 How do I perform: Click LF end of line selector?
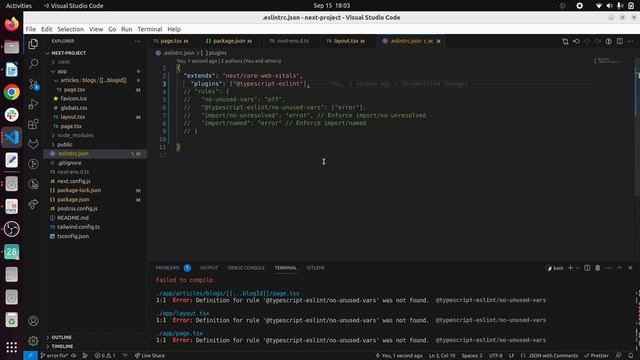pos(511,356)
